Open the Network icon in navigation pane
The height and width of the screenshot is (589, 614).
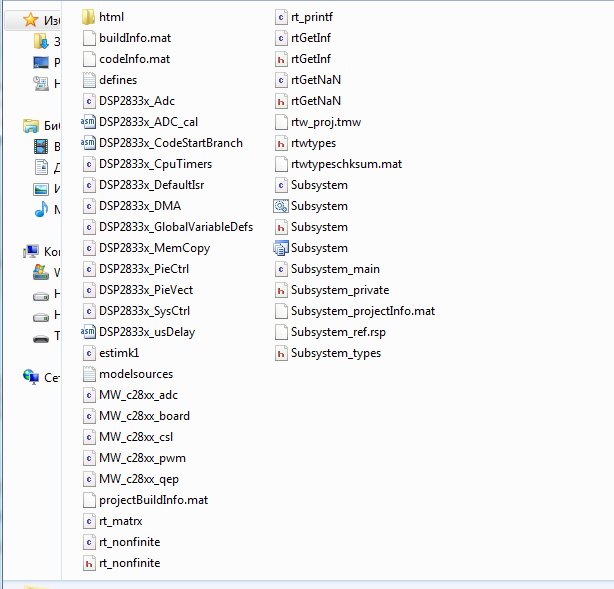(31, 377)
